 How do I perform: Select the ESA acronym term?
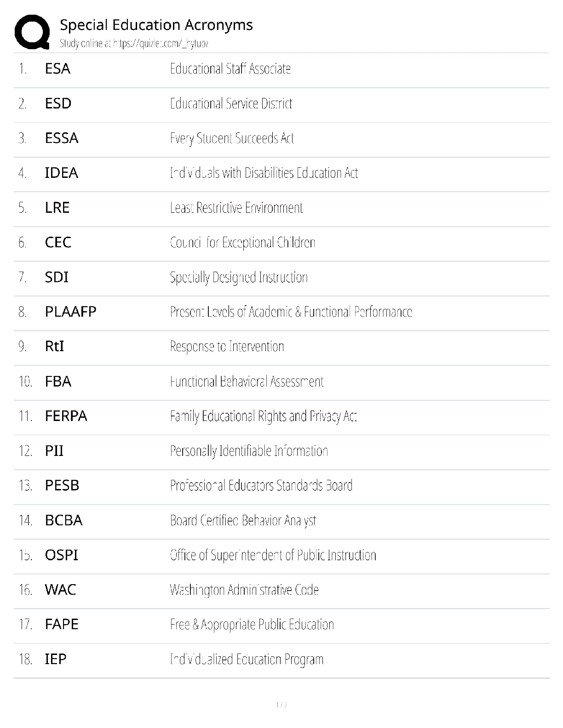[x=57, y=68]
